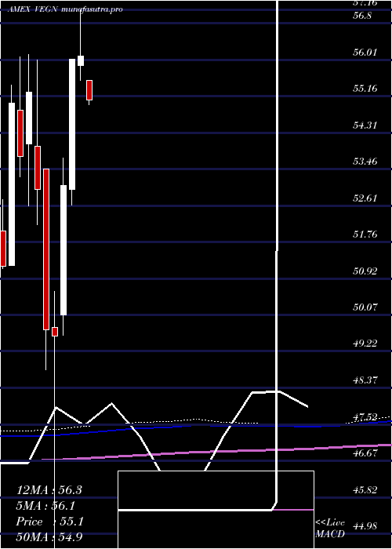Viewport: 392px width, 549px height.
Task: Click the <<Live MACD label
Action: [330, 528]
